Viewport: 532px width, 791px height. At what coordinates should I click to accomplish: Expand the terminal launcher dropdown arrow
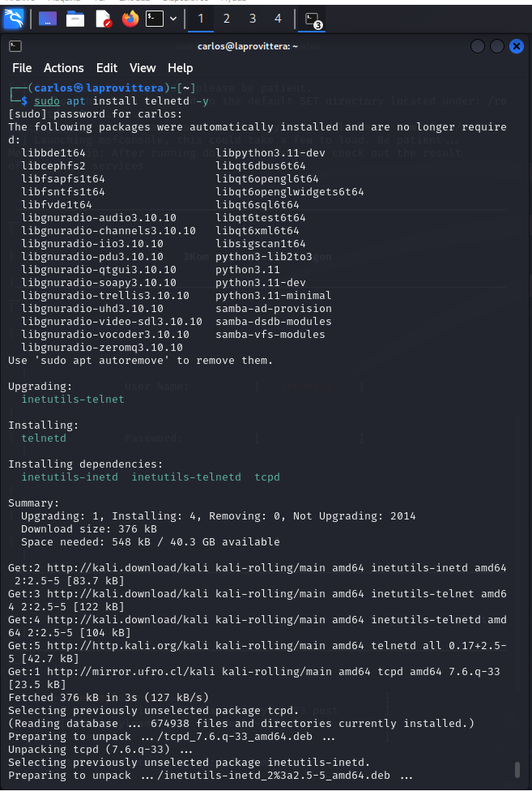coord(173,19)
